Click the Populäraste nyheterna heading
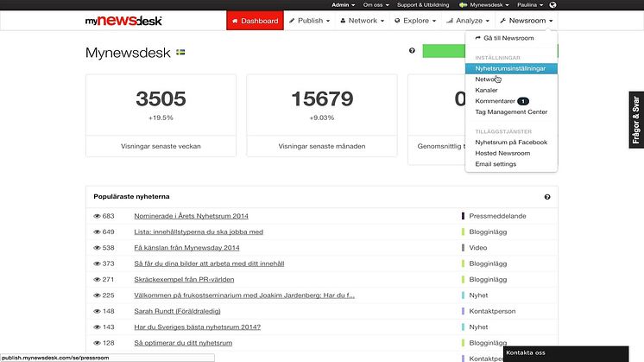The width and height of the screenshot is (644, 362). tap(131, 197)
